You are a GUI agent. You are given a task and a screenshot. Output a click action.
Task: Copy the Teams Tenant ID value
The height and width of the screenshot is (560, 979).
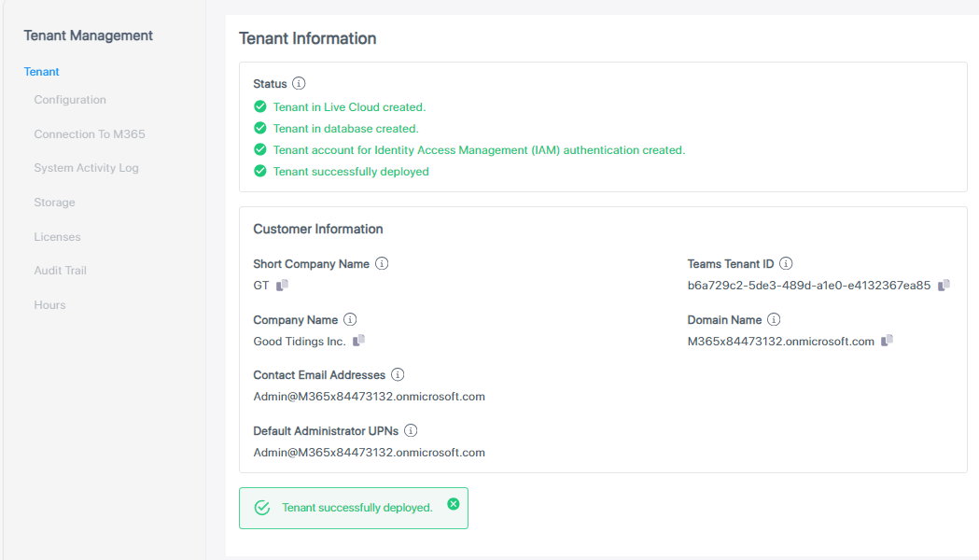(944, 286)
